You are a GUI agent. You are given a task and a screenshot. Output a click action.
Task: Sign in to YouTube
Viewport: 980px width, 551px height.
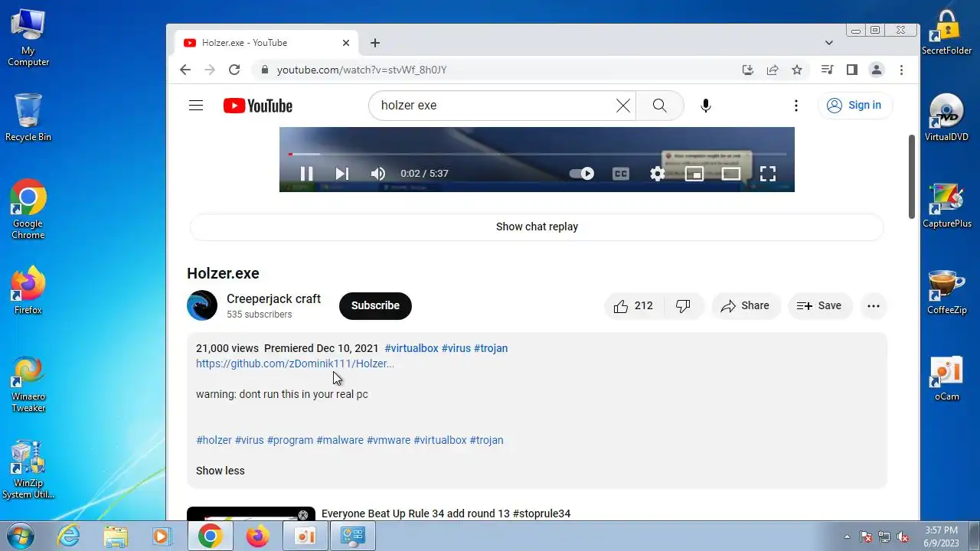pos(855,106)
